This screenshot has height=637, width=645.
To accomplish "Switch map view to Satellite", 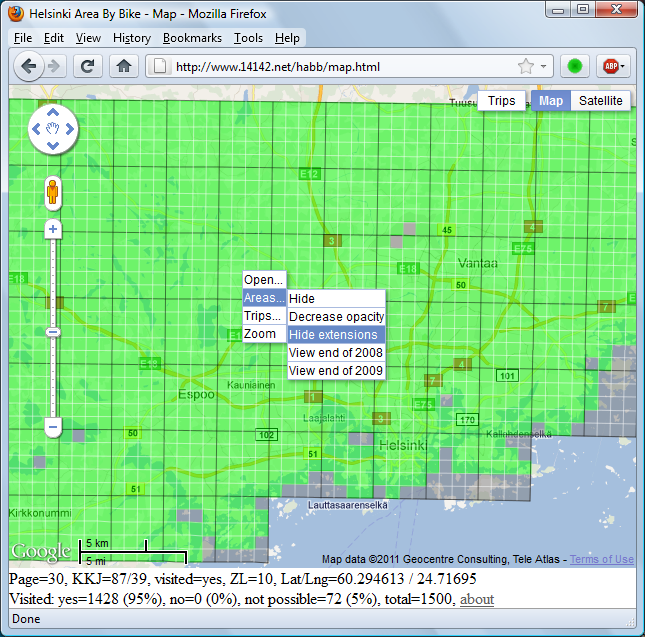I will [x=600, y=101].
